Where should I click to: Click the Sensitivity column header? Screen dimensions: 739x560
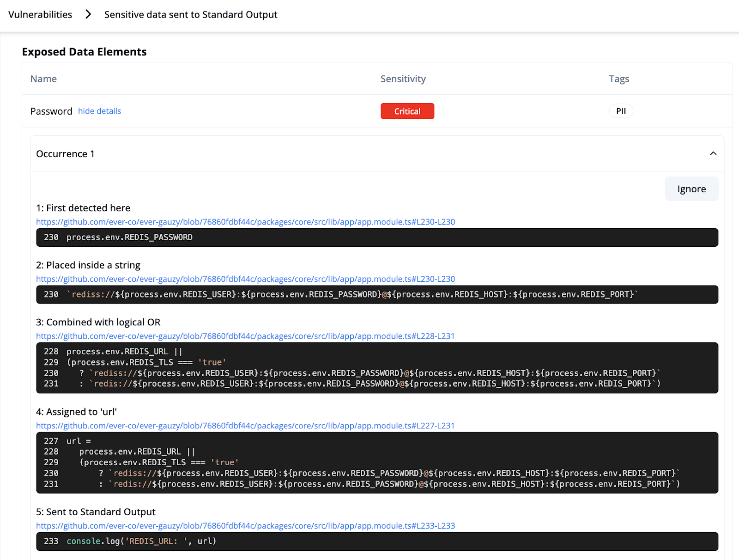403,79
